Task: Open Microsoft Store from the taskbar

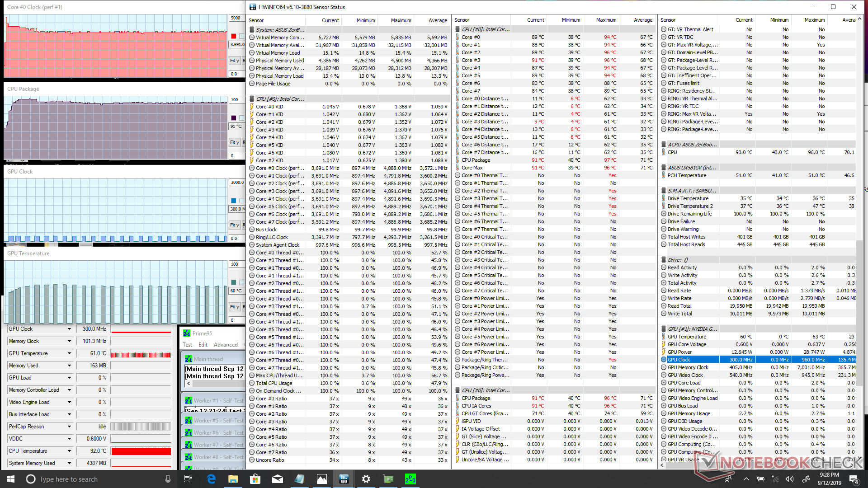Action: tap(255, 479)
